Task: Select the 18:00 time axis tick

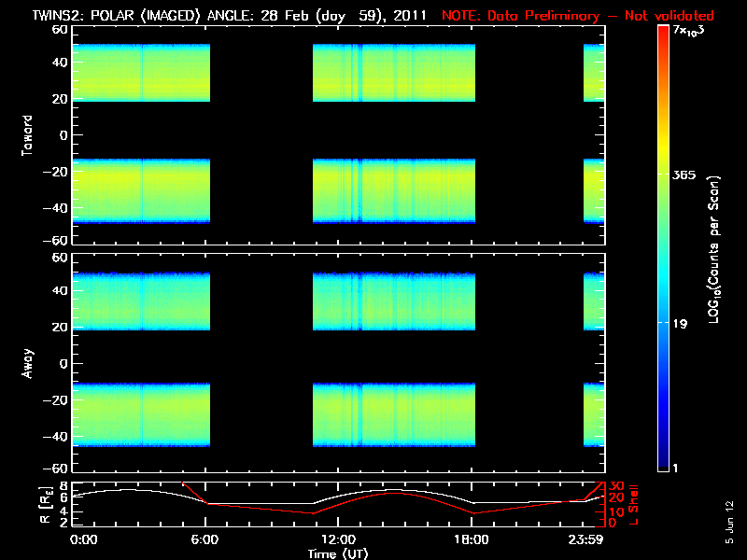Action: point(472,539)
